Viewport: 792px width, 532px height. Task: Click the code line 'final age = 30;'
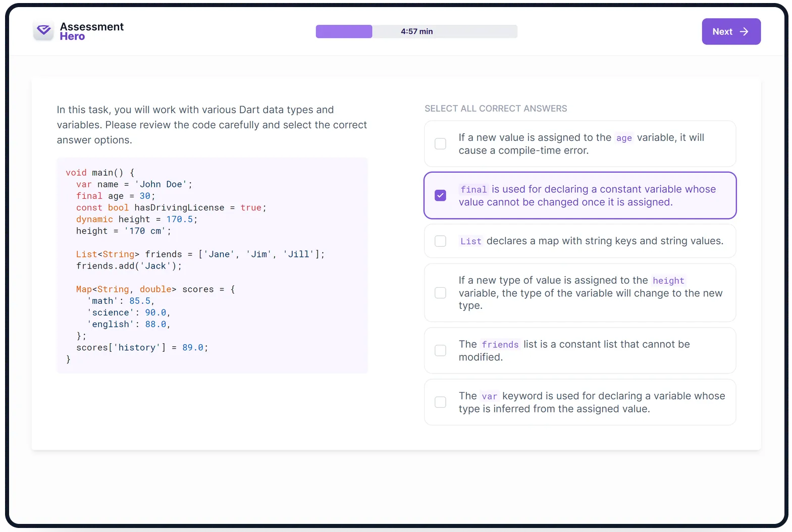coord(116,196)
